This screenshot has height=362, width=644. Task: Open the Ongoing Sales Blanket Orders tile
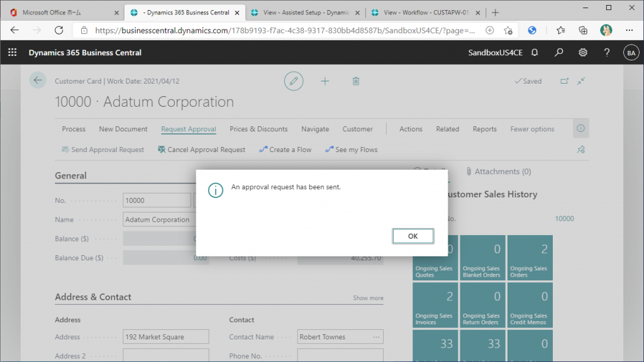[x=482, y=258]
